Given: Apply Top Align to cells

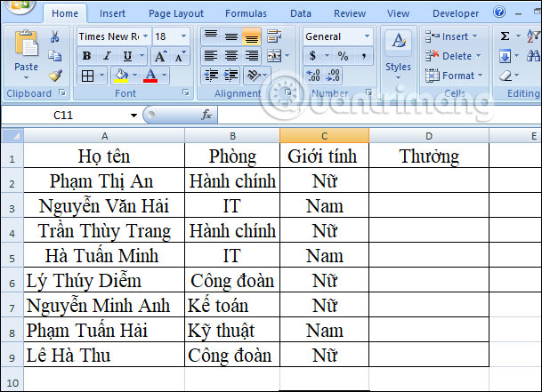Looking at the screenshot, I should point(211,36).
